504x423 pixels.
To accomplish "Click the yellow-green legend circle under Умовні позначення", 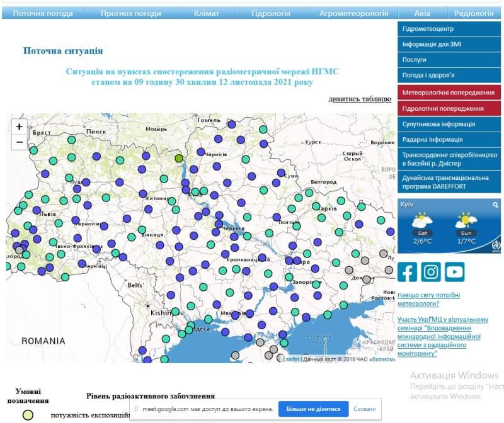I will point(28,415).
